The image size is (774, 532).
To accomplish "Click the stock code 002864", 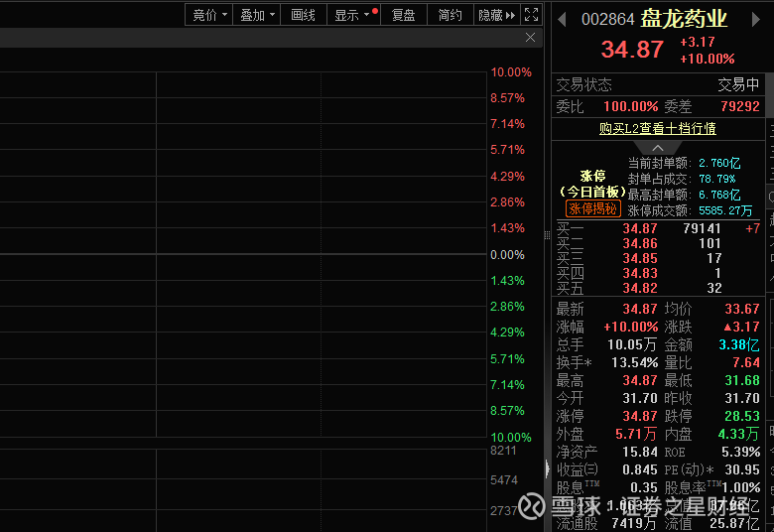I will (x=607, y=19).
